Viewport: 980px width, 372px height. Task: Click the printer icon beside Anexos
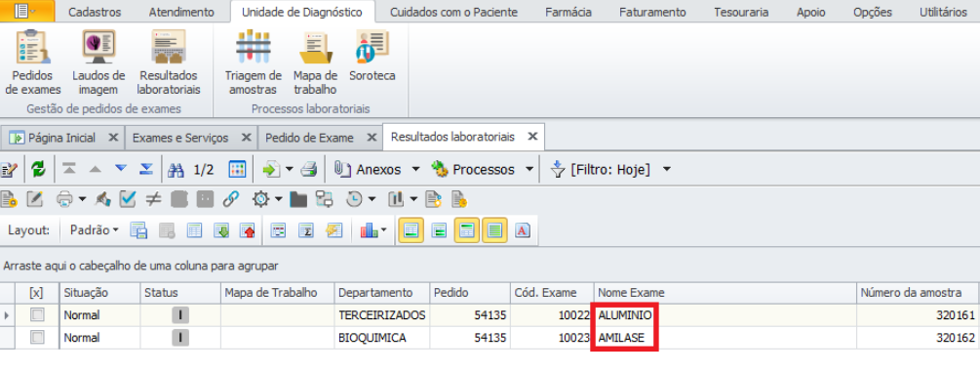pos(310,169)
